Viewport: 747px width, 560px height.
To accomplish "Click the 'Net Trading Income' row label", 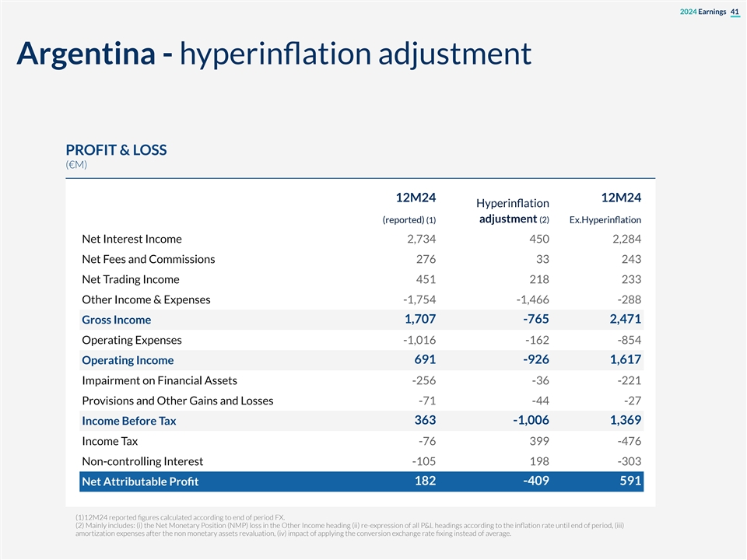I will pyautogui.click(x=130, y=279).
